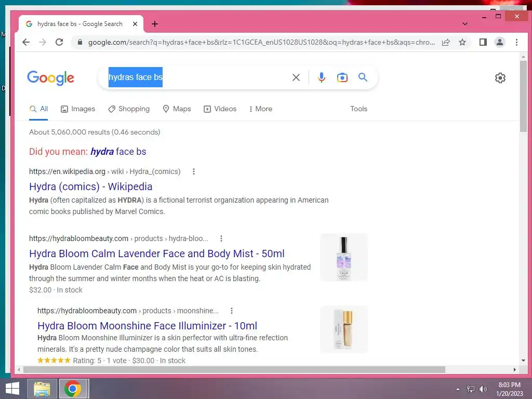Show hidden system tray icons
Screen dimensions: 532x399
458,389
